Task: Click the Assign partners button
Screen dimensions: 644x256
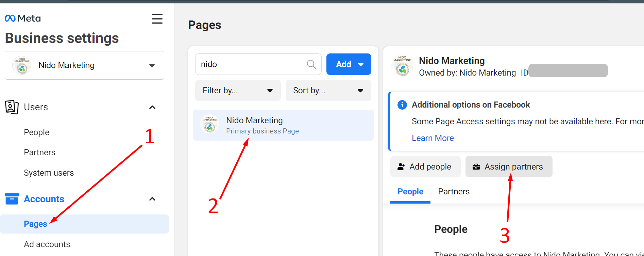Action: point(509,167)
